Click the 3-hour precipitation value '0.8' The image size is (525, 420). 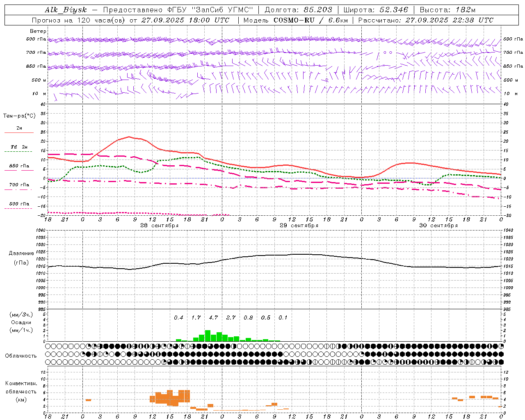coord(248,318)
